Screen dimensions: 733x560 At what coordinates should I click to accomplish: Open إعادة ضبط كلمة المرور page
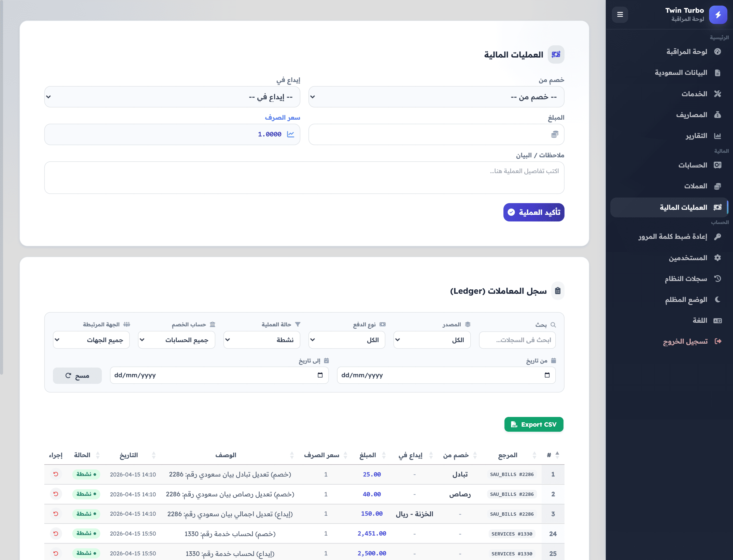pos(669,237)
